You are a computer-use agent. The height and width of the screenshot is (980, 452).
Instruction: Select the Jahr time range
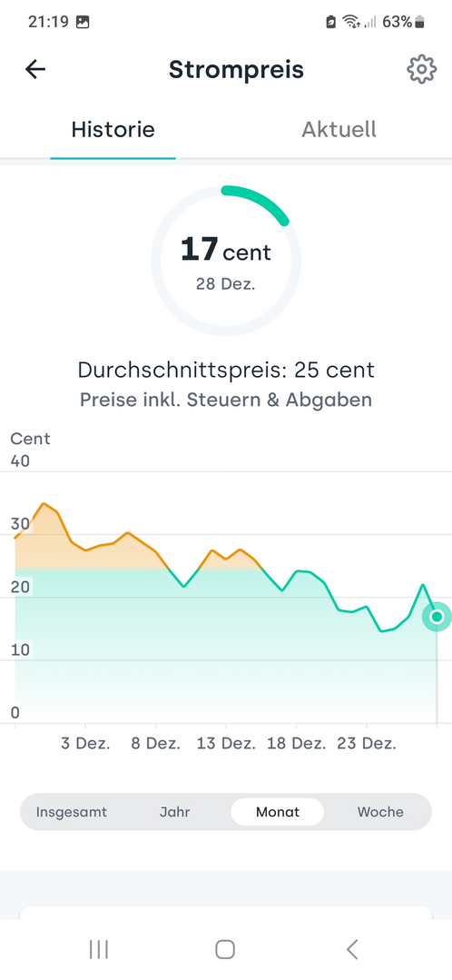(175, 812)
